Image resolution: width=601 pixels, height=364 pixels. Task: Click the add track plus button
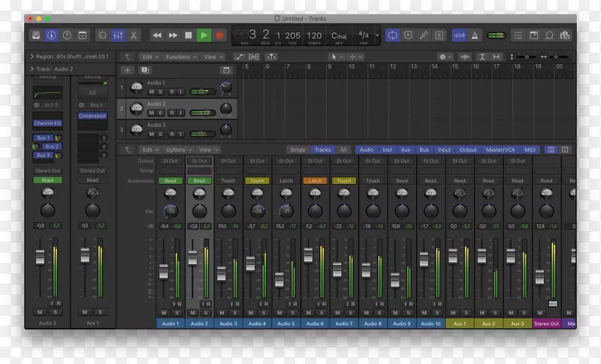tap(128, 70)
